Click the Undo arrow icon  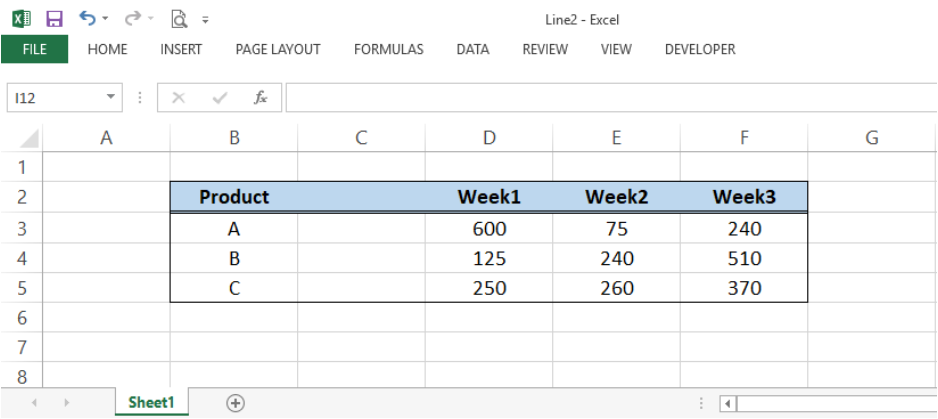tap(87, 19)
